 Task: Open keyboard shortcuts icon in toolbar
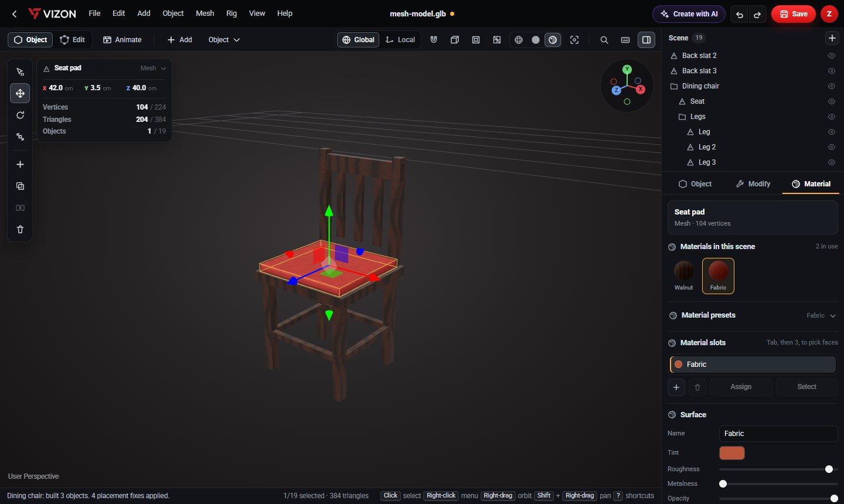(625, 40)
